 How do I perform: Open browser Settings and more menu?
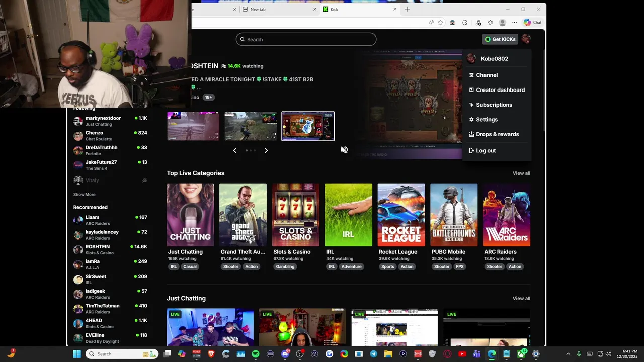[514, 23]
